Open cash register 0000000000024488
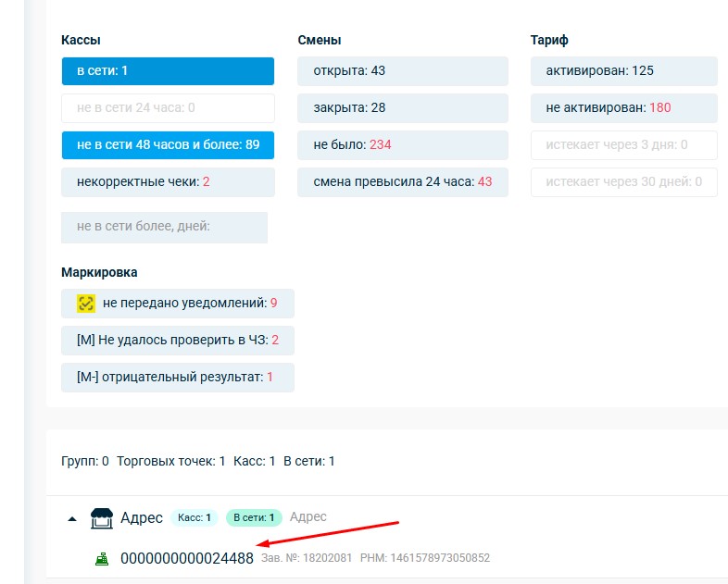Viewport: 728px width, 584px height. (186, 558)
